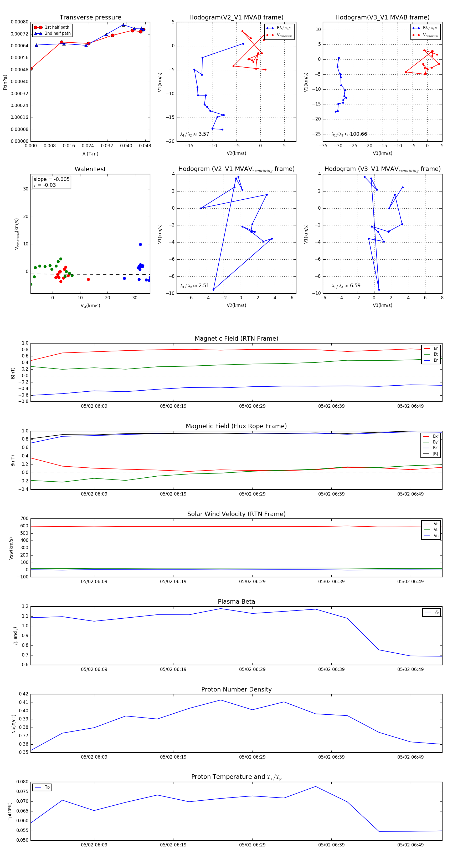Click the "Hodogram (V2_V1 MVAV remaining frame)" title
The height and width of the screenshot is (868, 473).
(236, 169)
